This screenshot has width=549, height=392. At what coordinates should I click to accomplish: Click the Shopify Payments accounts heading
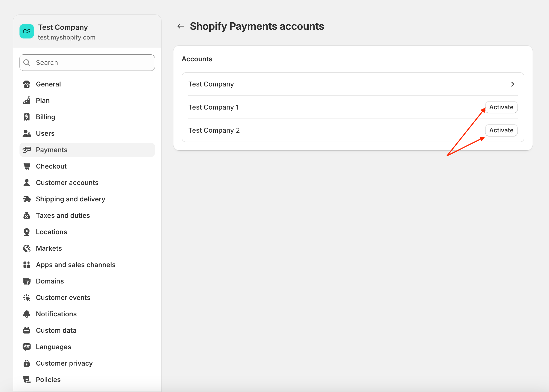point(257,26)
